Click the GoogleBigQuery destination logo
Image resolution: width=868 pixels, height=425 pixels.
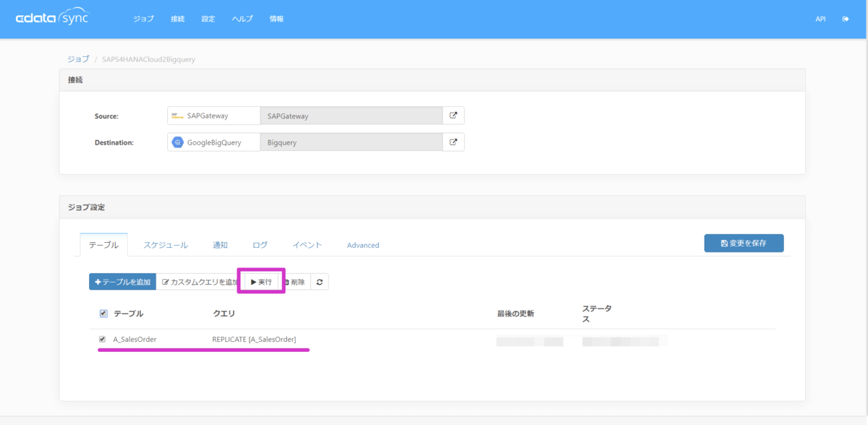pyautogui.click(x=177, y=142)
